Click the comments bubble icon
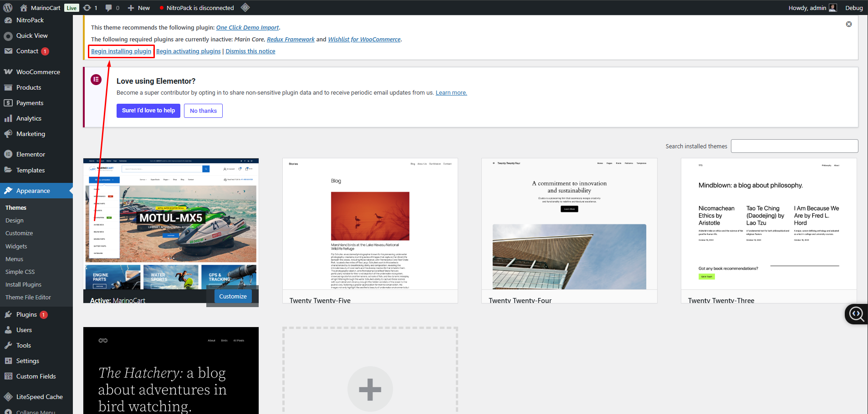868x414 pixels. (109, 8)
